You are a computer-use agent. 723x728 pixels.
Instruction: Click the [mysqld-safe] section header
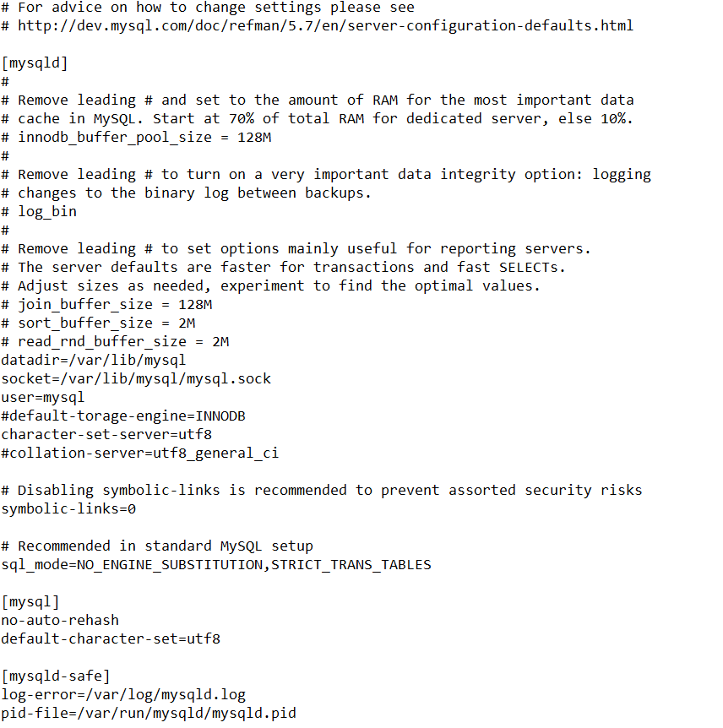[56, 676]
